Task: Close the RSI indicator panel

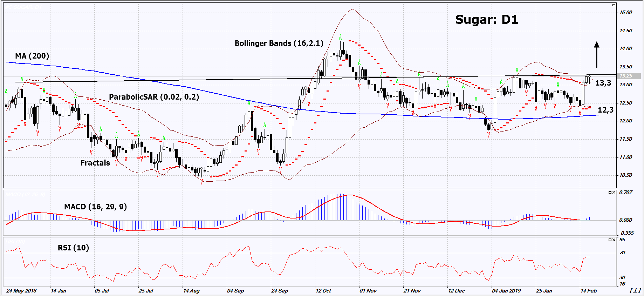Action: tap(614, 240)
